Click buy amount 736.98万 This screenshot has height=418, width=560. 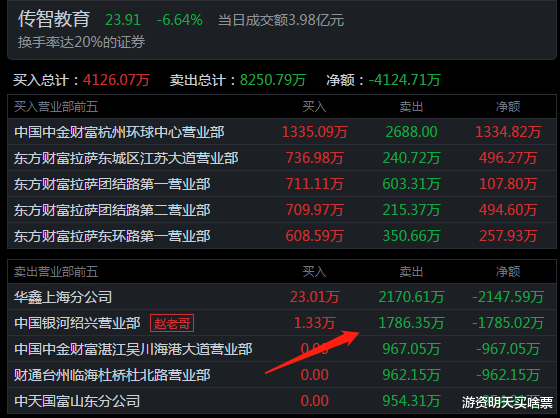pyautogui.click(x=315, y=158)
